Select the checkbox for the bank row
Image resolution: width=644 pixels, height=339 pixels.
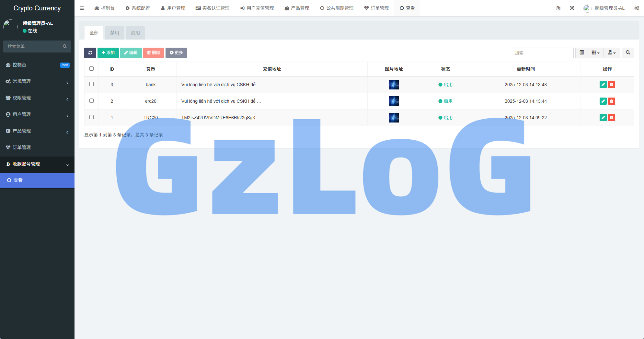click(91, 84)
